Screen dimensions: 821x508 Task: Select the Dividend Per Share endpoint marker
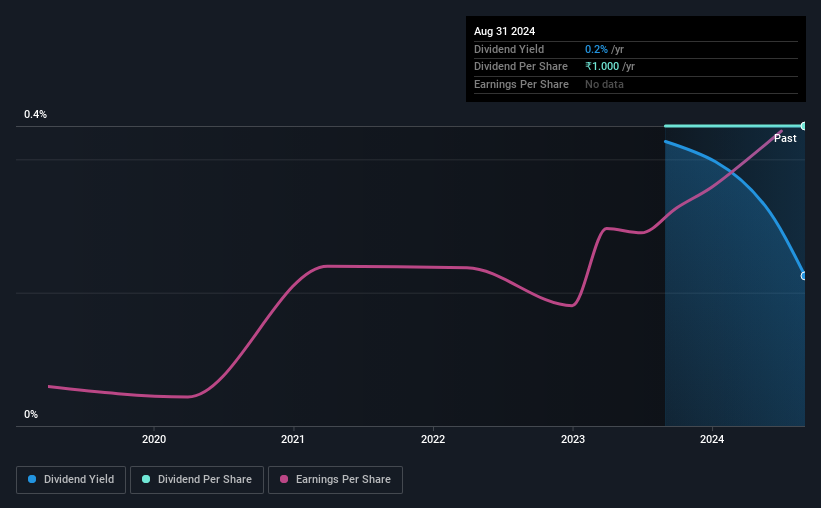803,126
